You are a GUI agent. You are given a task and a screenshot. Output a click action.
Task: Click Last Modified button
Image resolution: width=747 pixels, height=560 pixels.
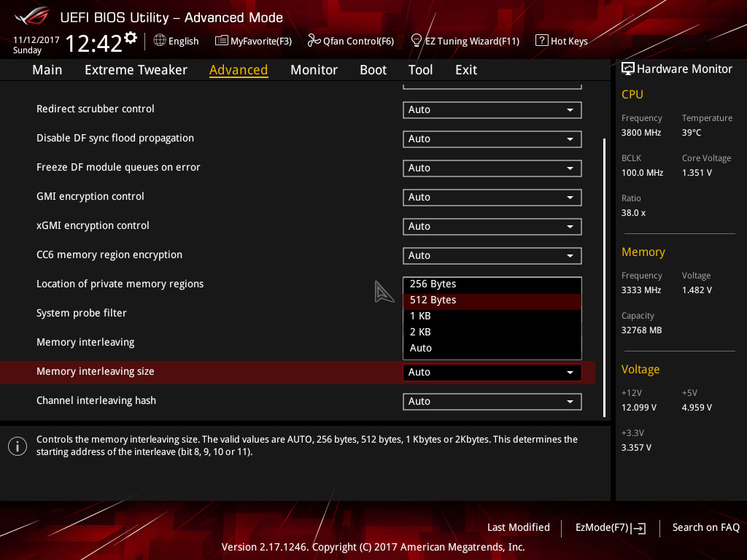(519, 528)
